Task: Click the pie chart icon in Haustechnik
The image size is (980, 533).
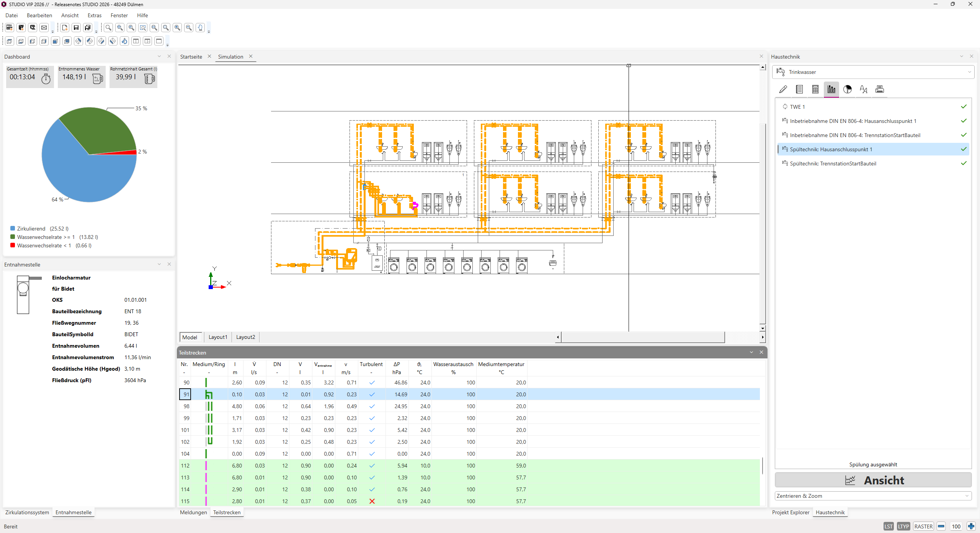Action: click(x=848, y=89)
